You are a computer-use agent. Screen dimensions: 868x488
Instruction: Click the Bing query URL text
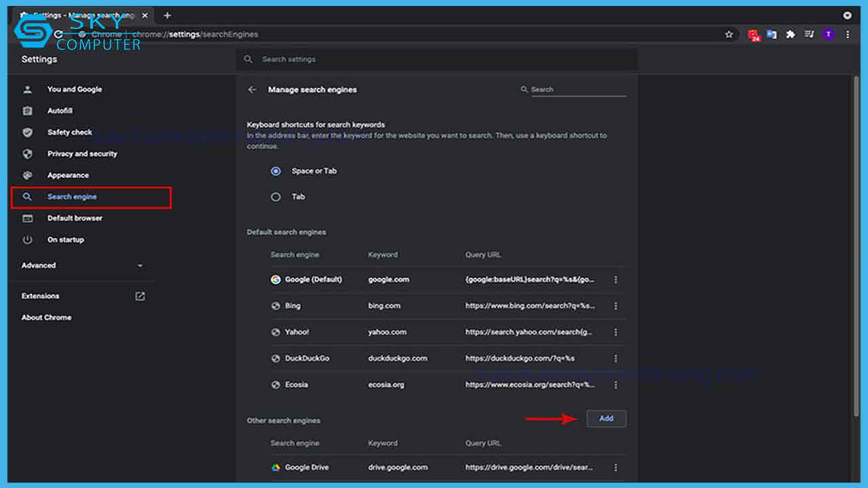point(530,306)
